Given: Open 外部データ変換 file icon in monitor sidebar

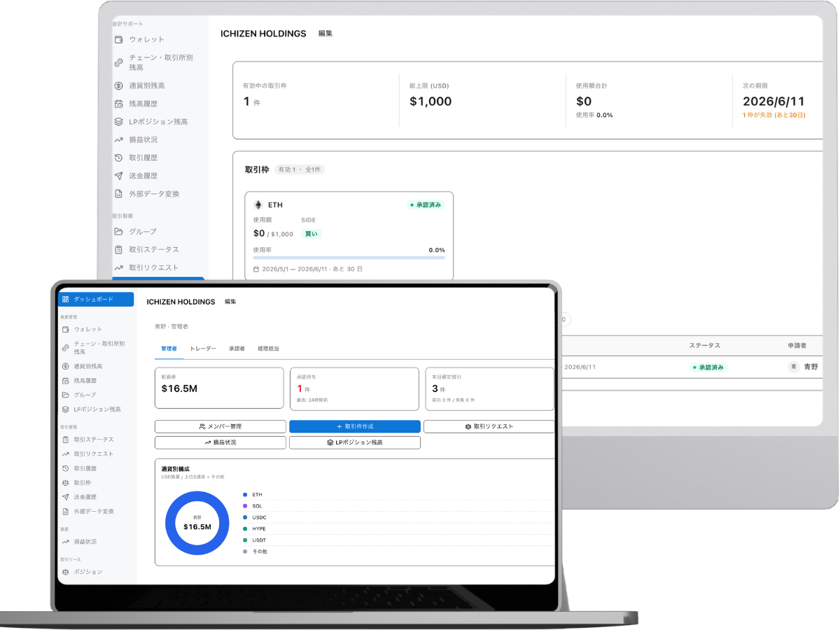Looking at the screenshot, I should [x=119, y=194].
